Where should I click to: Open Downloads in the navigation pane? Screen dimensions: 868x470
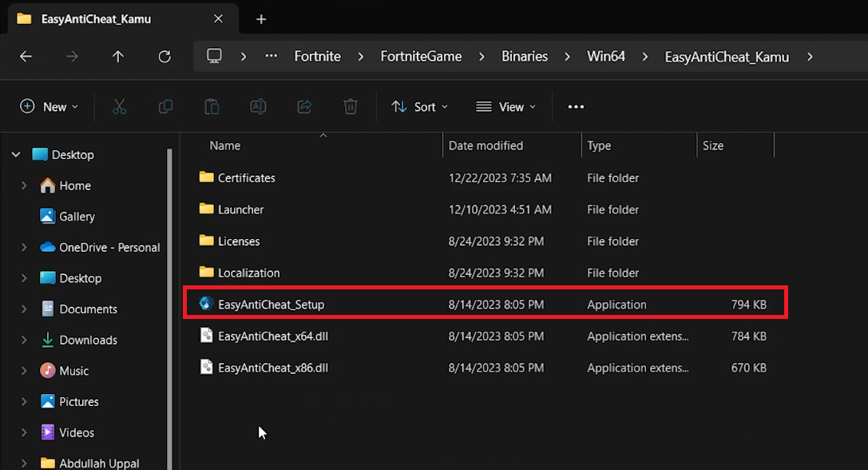click(x=88, y=341)
